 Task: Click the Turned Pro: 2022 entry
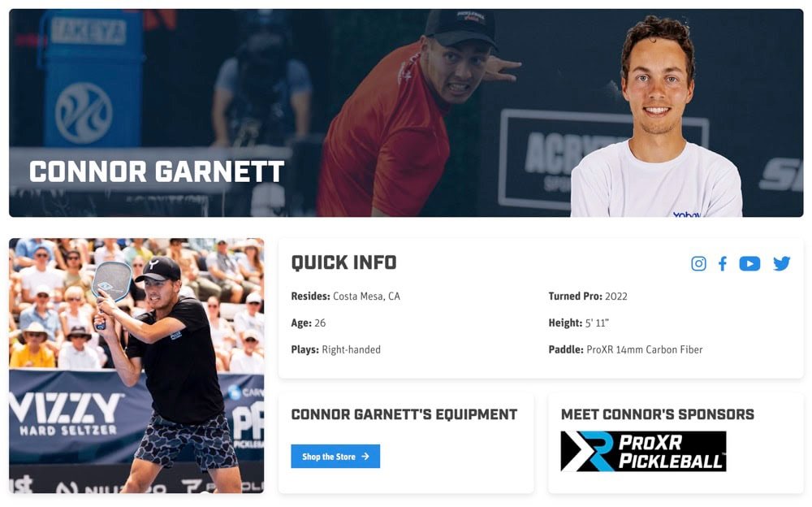click(x=588, y=296)
